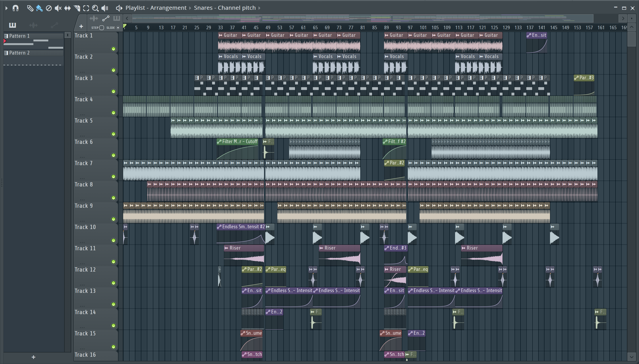Toggle the magnet snap icon

click(x=16, y=8)
